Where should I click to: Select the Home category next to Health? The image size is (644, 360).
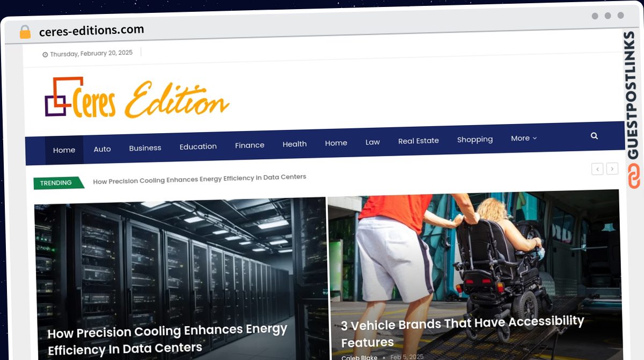click(x=336, y=143)
